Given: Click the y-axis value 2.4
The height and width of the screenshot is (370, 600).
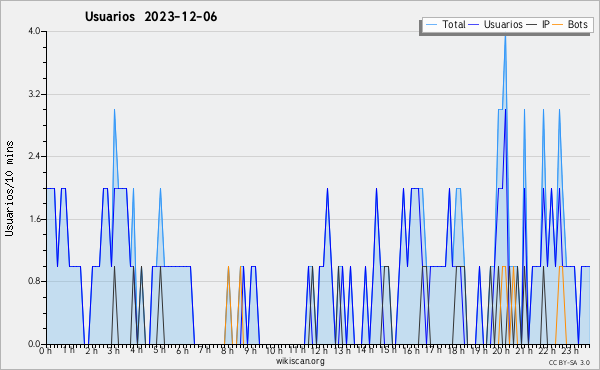Looking at the screenshot, I should pyautogui.click(x=34, y=156).
